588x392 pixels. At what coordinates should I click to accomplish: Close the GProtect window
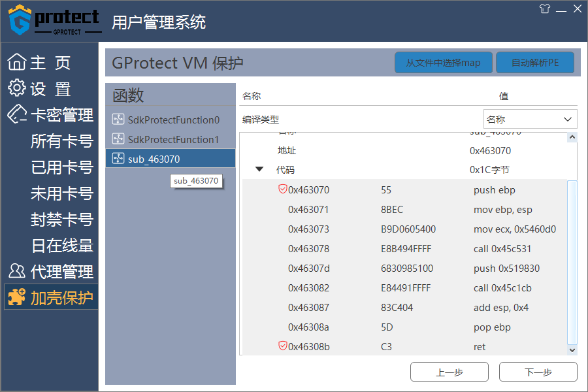578,8
